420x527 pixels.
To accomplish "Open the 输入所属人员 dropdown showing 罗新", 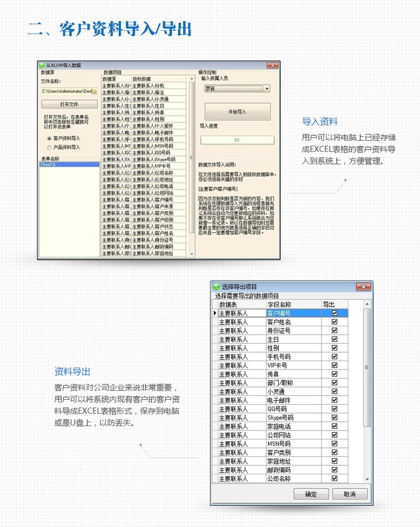I will coord(237,89).
